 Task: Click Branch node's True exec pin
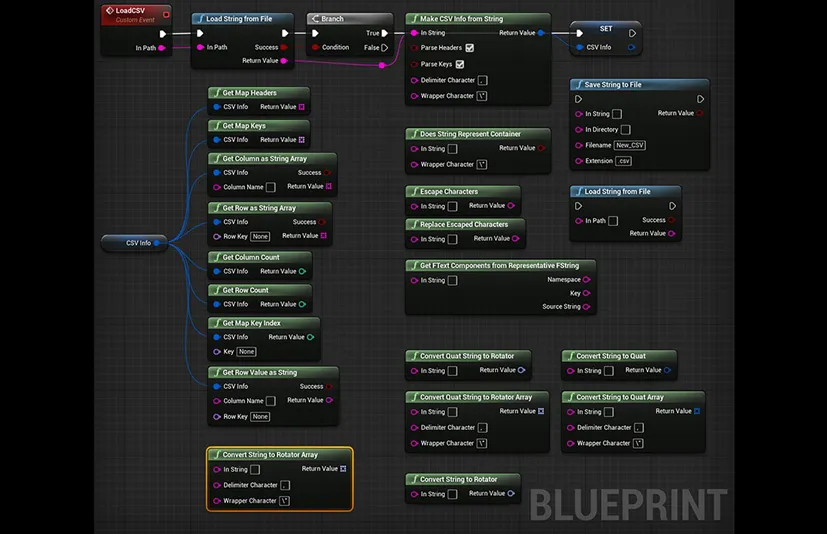point(385,33)
